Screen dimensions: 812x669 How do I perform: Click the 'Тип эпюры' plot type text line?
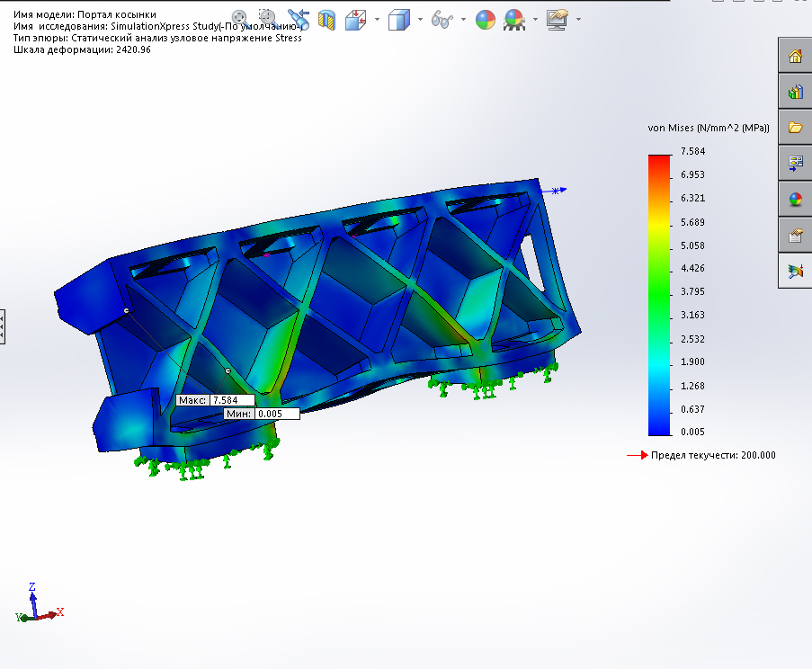click(x=158, y=38)
